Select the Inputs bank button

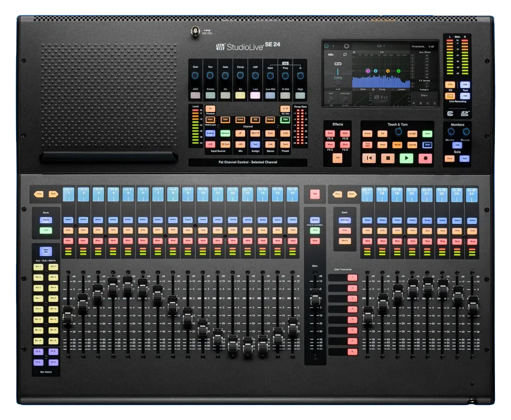pyautogui.click(x=46, y=220)
